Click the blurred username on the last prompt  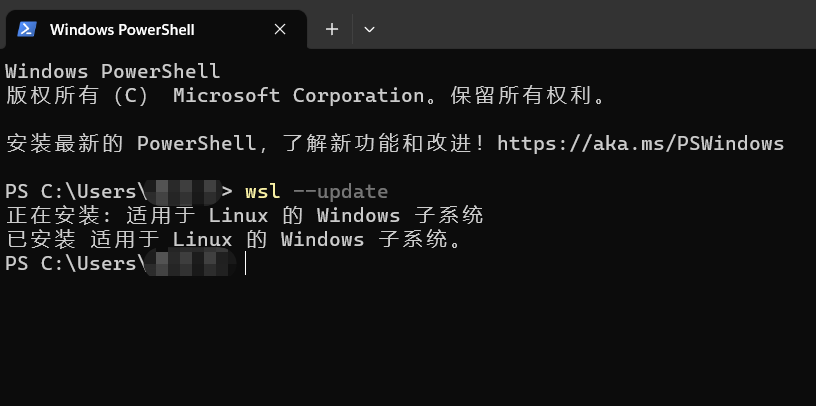point(188,263)
